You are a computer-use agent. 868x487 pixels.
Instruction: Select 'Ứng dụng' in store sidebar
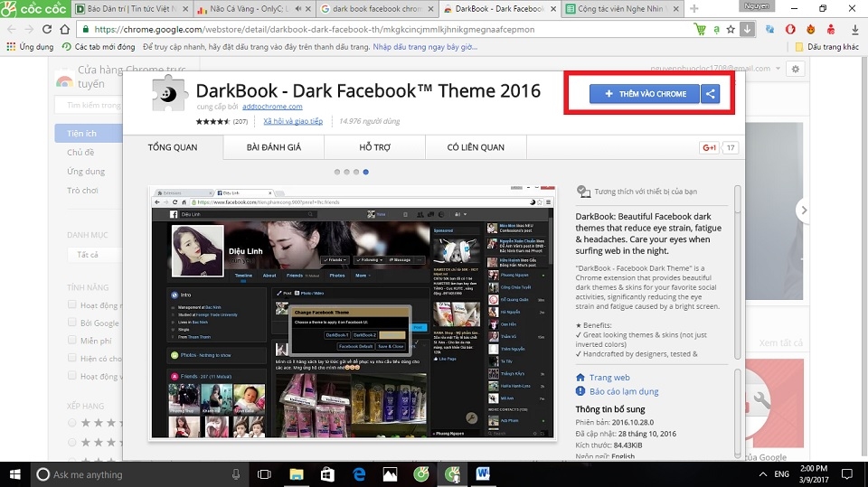pyautogui.click(x=86, y=171)
